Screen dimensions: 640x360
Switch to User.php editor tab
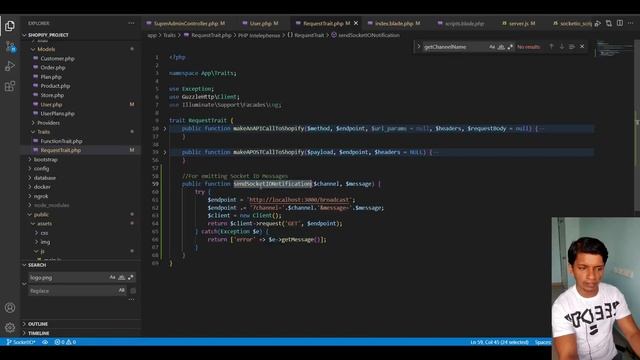[260, 24]
